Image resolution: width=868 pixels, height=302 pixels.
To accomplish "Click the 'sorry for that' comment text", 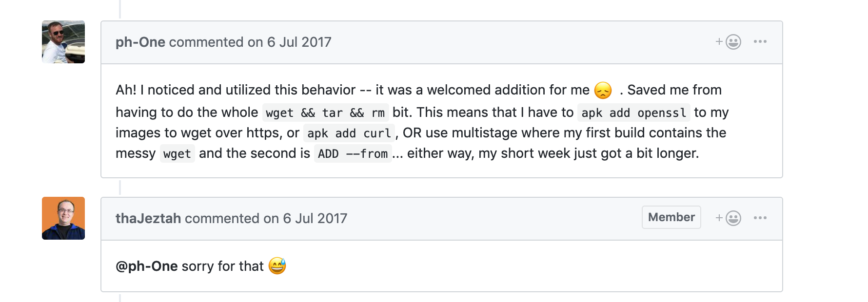I will point(222,266).
